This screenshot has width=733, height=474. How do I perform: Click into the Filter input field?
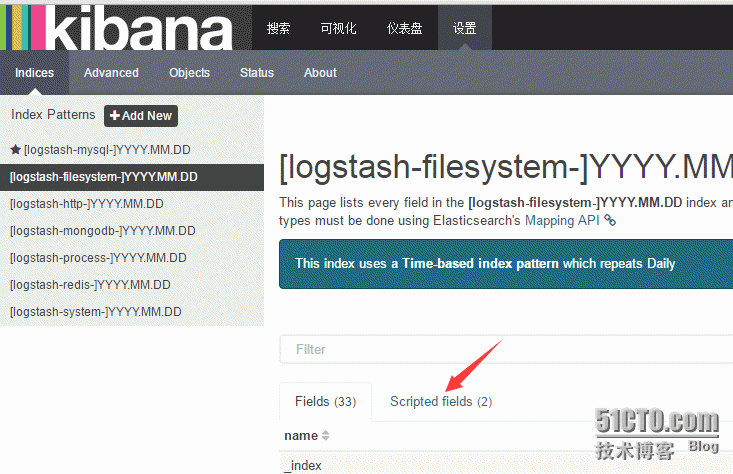pos(506,349)
